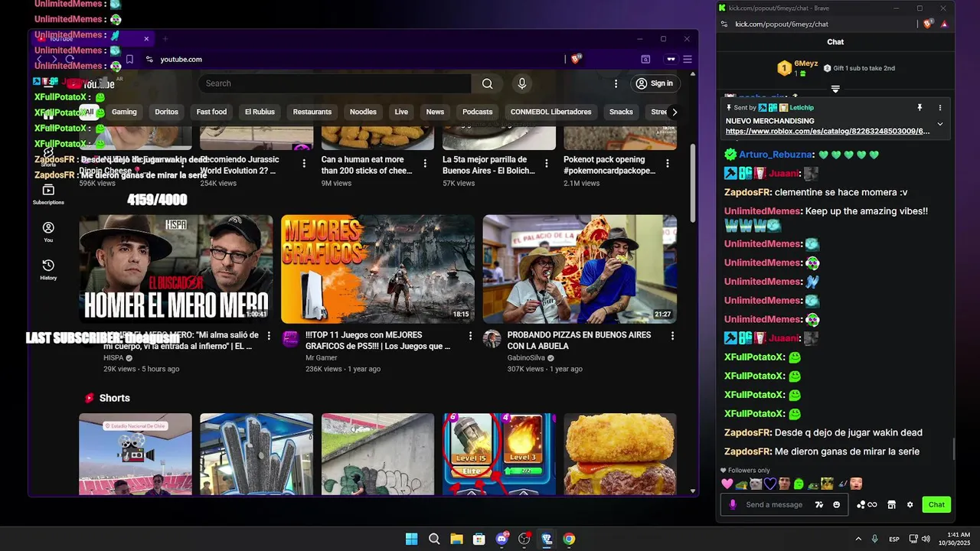The image size is (980, 551).
Task: Open options menu for PROBANDO PIZZAS video
Action: coord(673,336)
